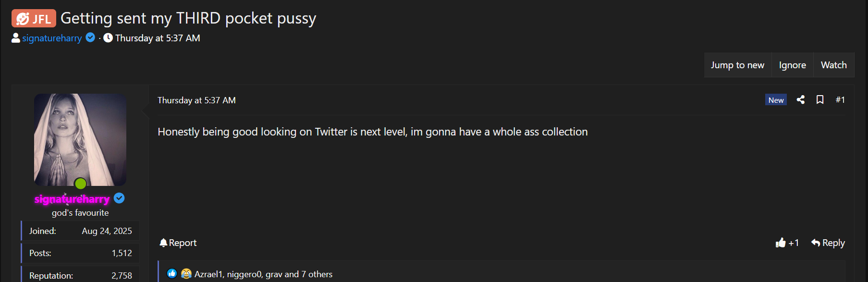Click the +1 reaction count link
The image size is (868, 282).
pyautogui.click(x=794, y=243)
